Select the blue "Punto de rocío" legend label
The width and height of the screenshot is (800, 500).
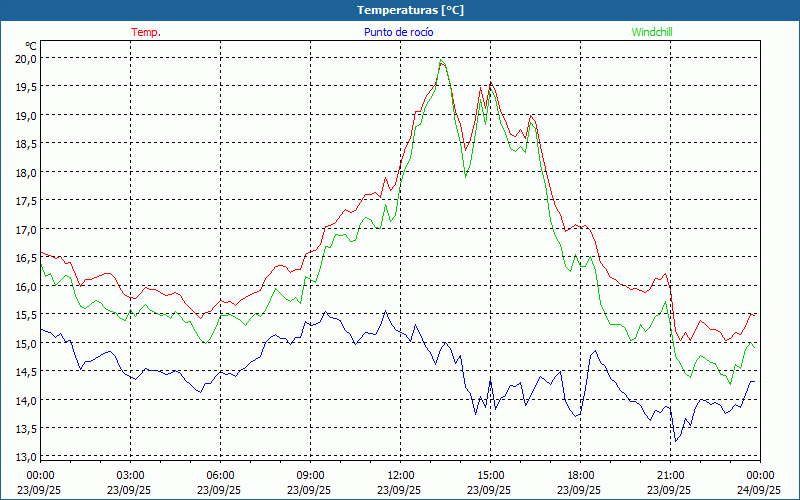398,32
